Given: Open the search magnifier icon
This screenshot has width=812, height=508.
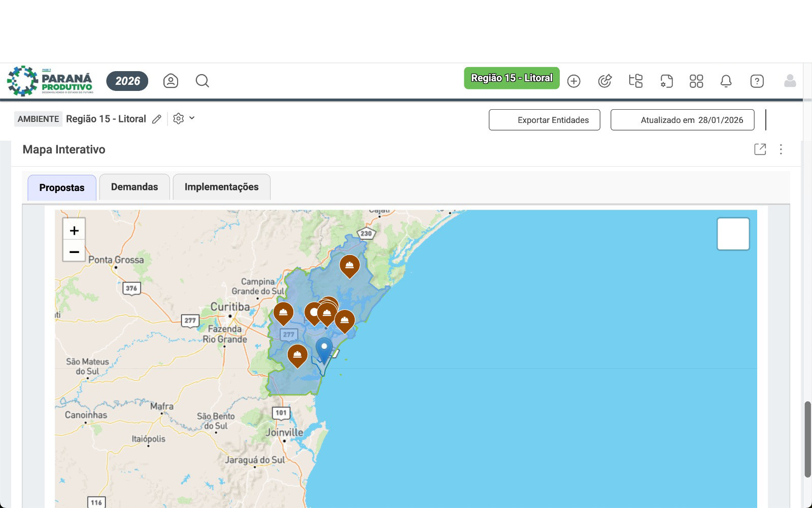Looking at the screenshot, I should coord(202,81).
